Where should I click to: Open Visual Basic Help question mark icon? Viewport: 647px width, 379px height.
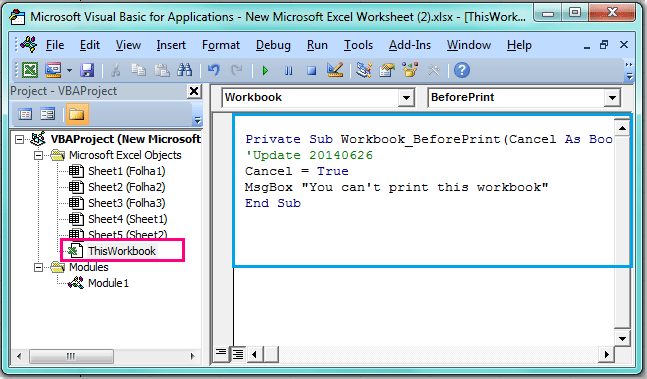click(x=462, y=70)
